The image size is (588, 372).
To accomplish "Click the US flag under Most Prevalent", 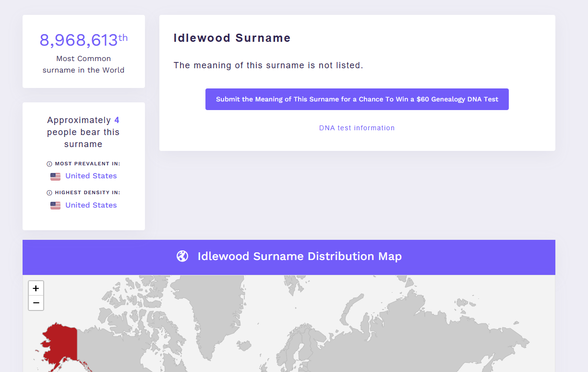I will (x=56, y=176).
